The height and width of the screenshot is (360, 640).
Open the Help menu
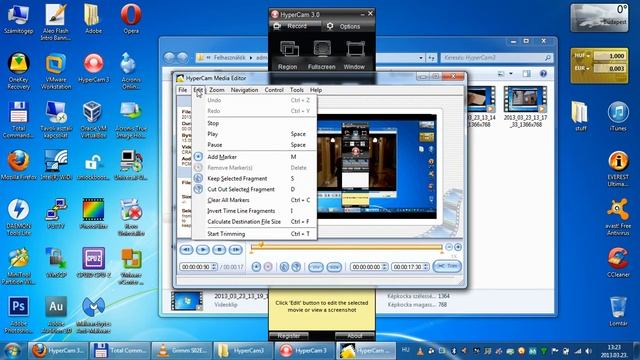316,90
